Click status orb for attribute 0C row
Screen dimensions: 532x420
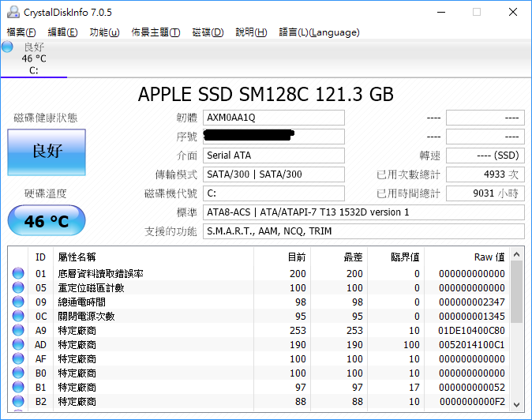pyautogui.click(x=18, y=317)
